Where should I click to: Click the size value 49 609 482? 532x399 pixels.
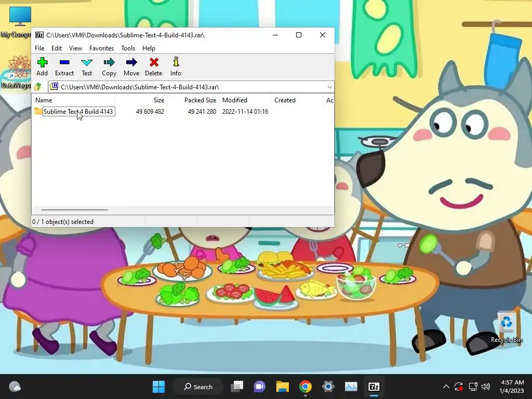pyautogui.click(x=150, y=112)
